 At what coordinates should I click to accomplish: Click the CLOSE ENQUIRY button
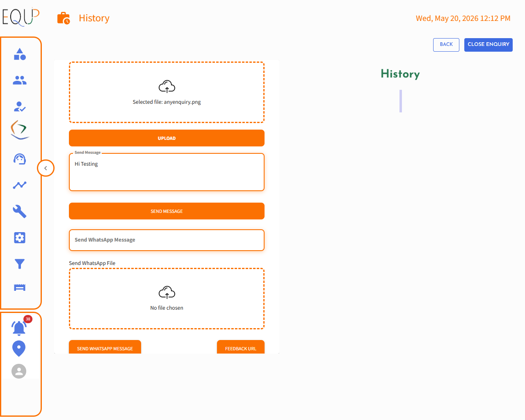(488, 45)
